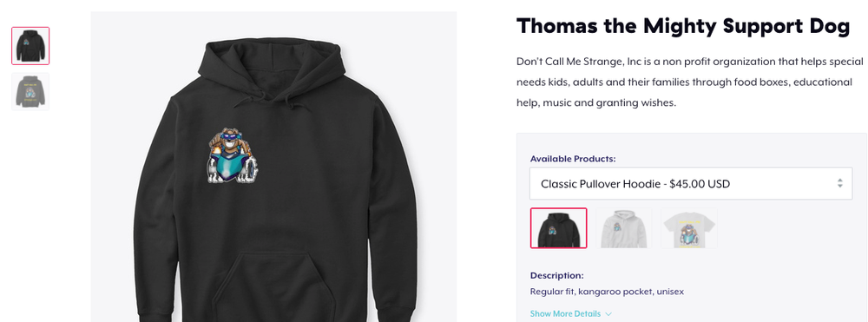Choose the black hoodie product option
This screenshot has height=322, width=868.
[558, 228]
